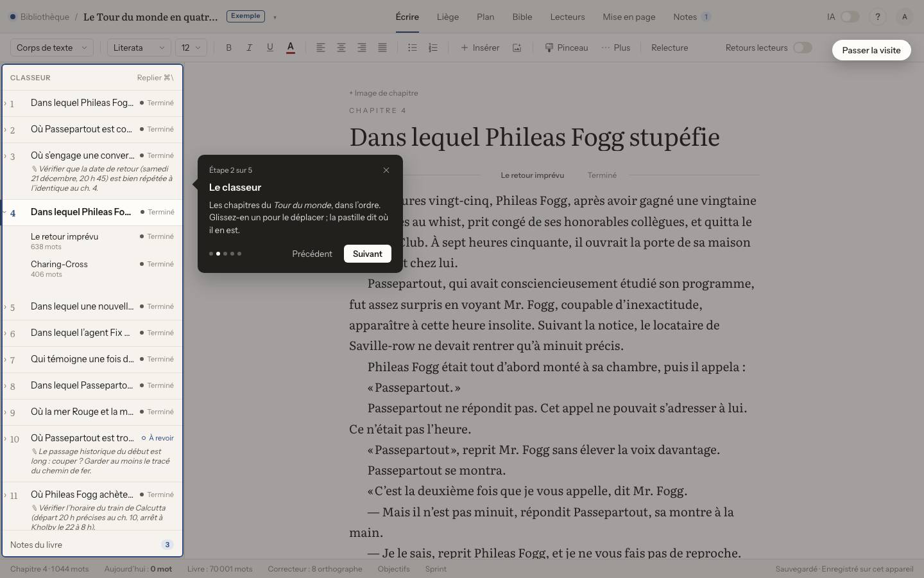The width and height of the screenshot is (924, 578).
Task: Click the insert image icon
Action: tap(517, 48)
